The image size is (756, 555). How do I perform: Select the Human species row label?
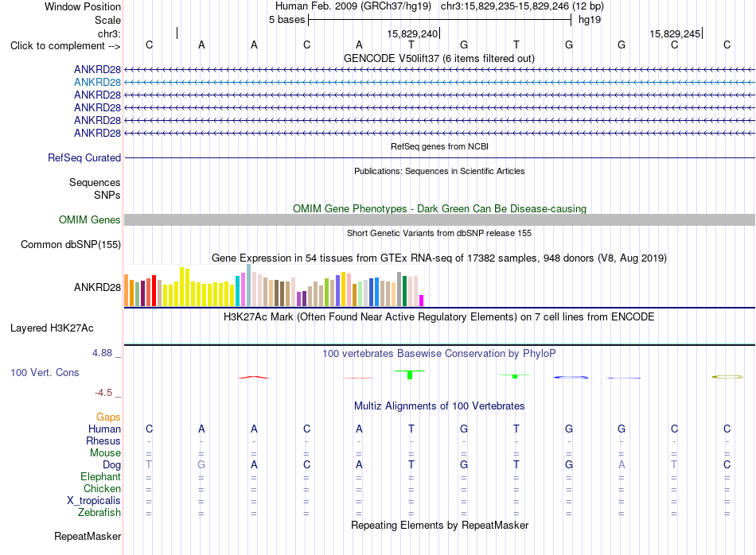coord(104,429)
